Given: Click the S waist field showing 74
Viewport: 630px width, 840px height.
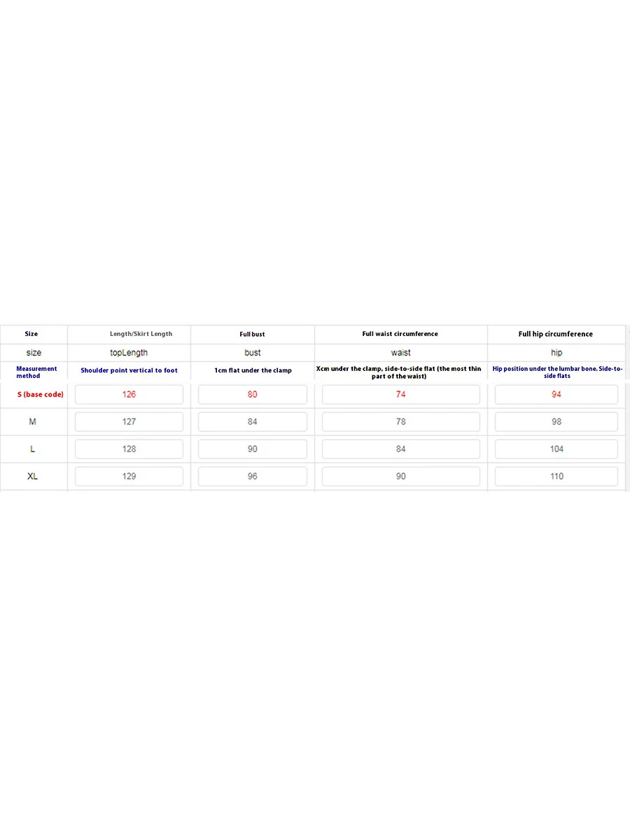Looking at the screenshot, I should (x=400, y=395).
